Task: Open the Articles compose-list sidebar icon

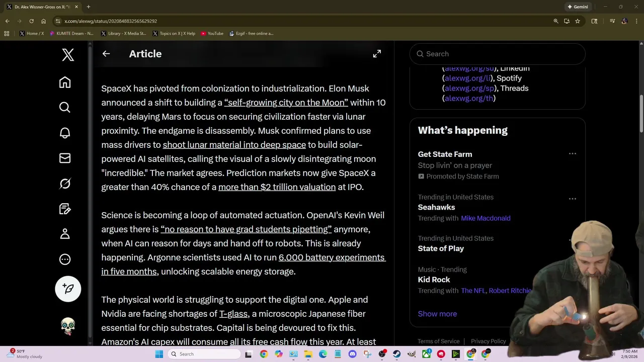Action: point(65,209)
